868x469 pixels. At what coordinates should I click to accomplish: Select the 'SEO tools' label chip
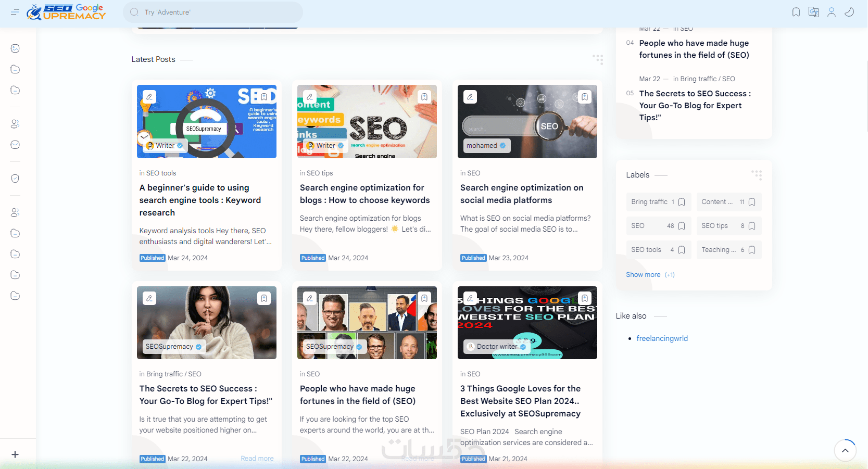point(659,250)
